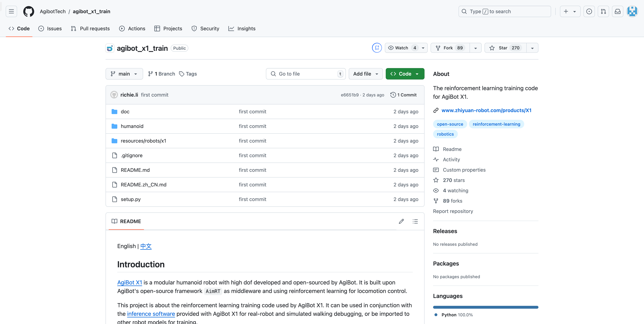
Task: Click the pulse icon next to Activity
Action: click(436, 160)
